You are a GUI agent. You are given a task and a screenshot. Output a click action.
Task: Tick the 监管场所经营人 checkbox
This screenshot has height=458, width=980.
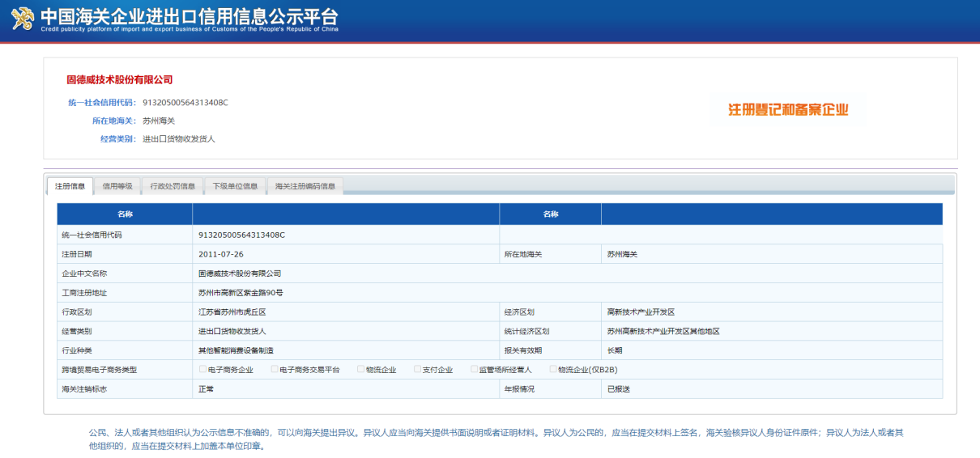474,369
